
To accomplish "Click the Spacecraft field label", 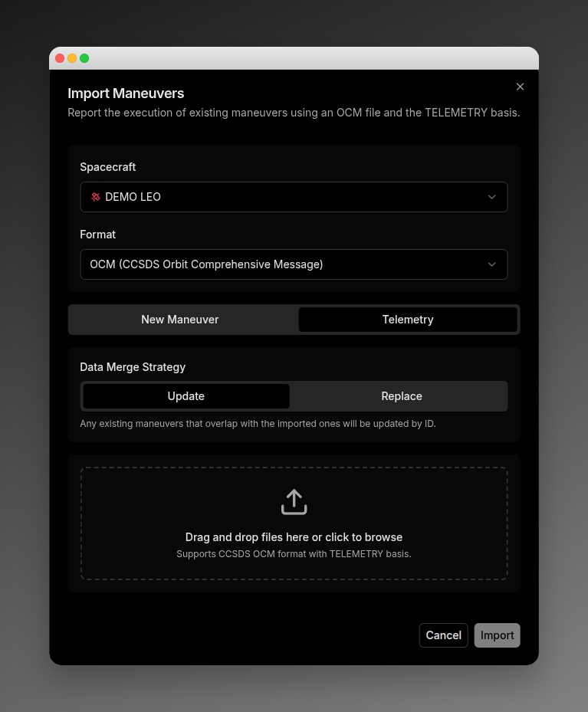I will point(107,167).
